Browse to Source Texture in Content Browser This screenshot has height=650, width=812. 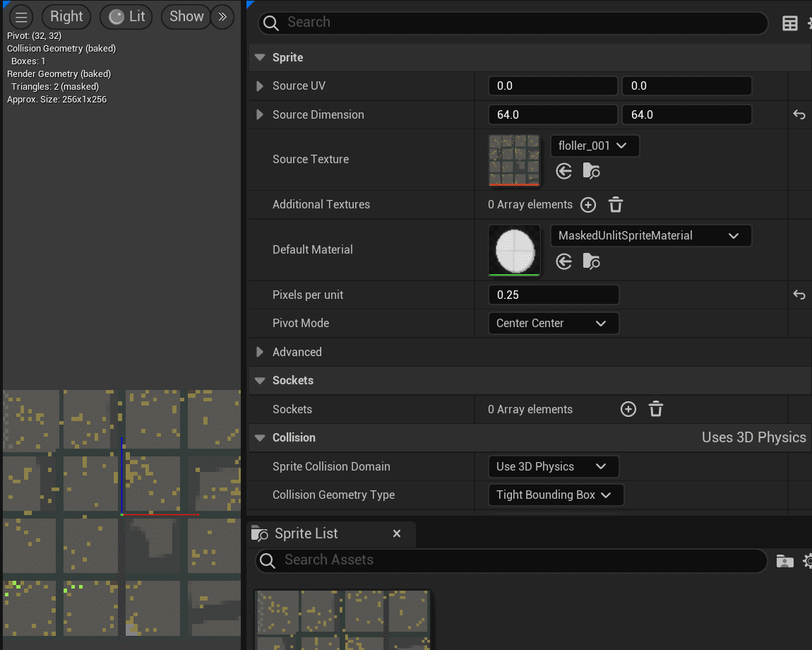(x=591, y=171)
